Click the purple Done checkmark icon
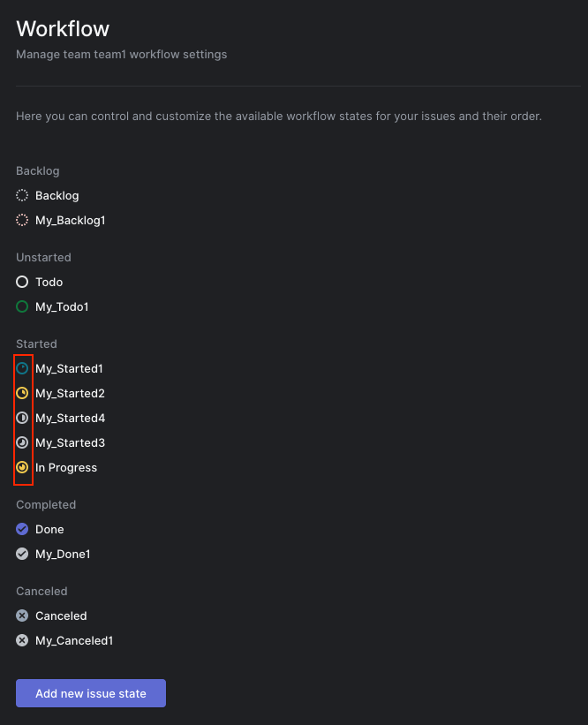Image resolution: width=588 pixels, height=725 pixels. point(22,529)
